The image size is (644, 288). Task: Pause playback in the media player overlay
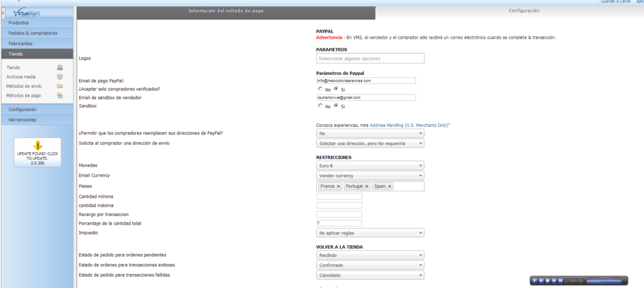coord(542,280)
